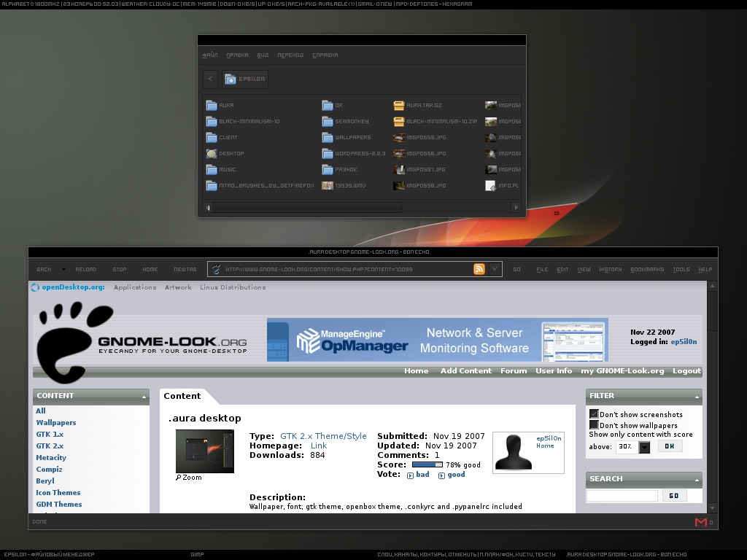Open the Переход menu in file manager

[x=290, y=55]
